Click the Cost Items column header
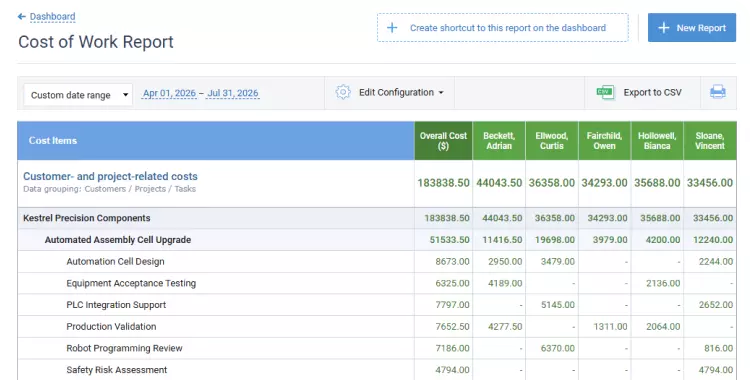 click(216, 141)
